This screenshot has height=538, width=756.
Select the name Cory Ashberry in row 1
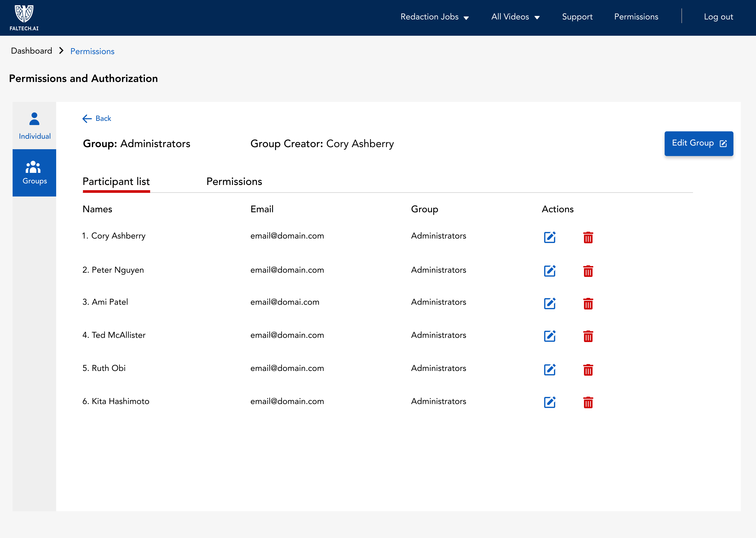tap(118, 236)
